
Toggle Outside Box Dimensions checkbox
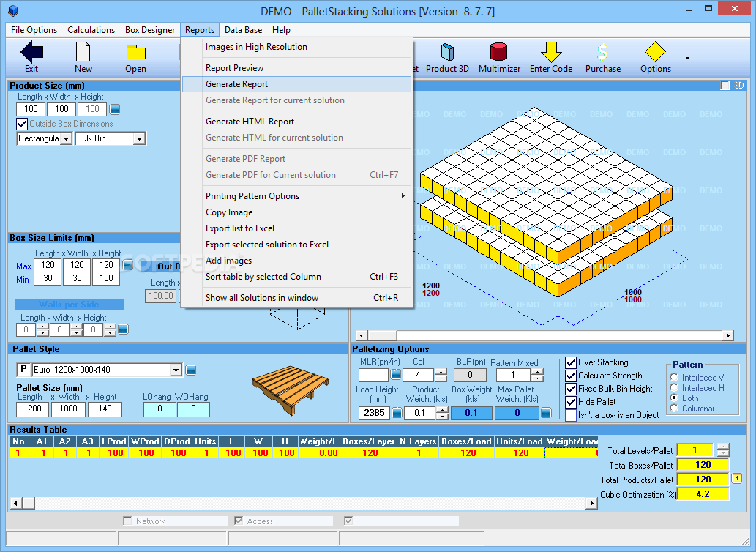point(22,124)
